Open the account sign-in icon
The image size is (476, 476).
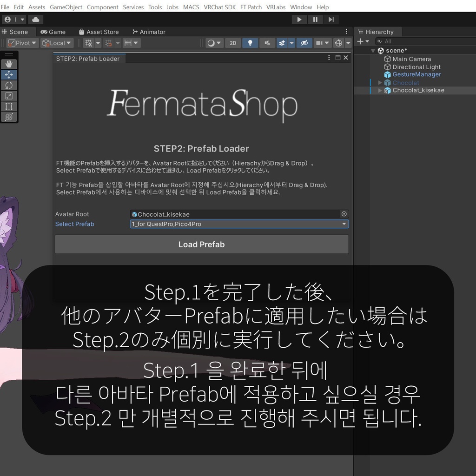coord(8,19)
